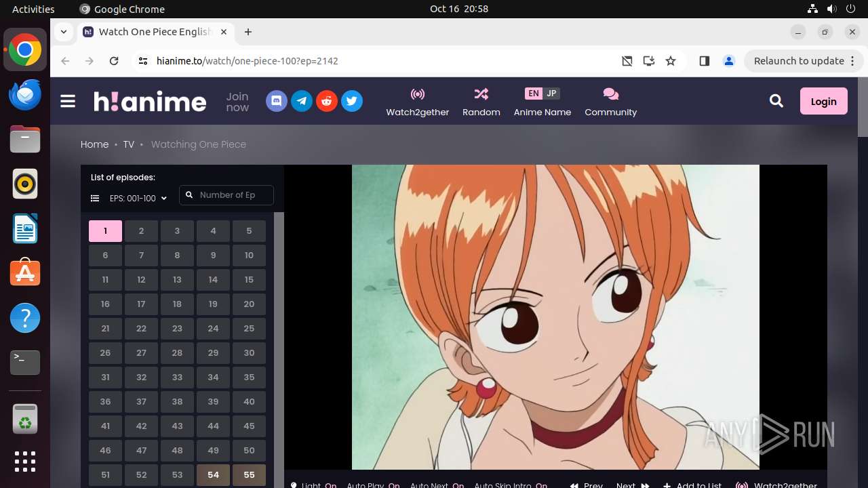View site information icon in address bar
Viewport: 868px width, 488px height.
(x=142, y=61)
